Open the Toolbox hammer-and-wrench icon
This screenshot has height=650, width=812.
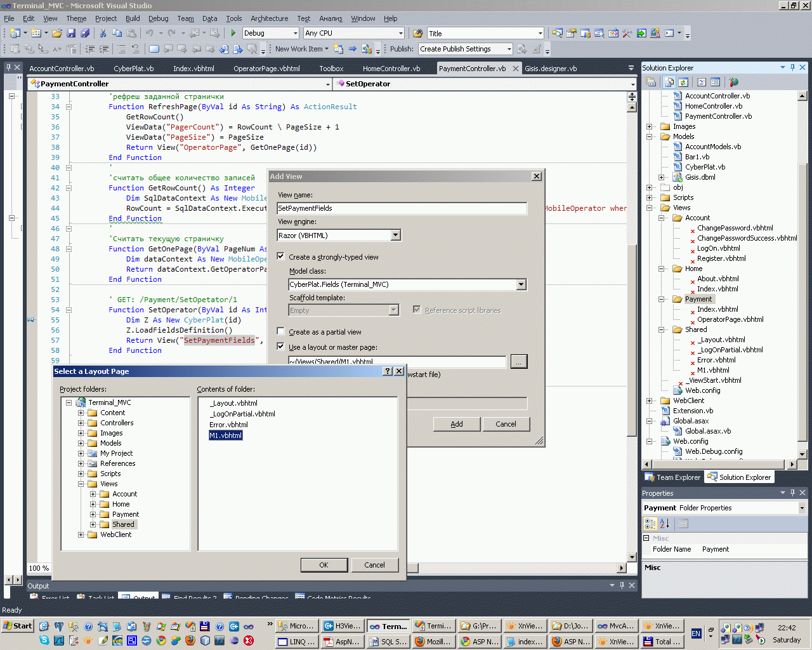point(627,33)
